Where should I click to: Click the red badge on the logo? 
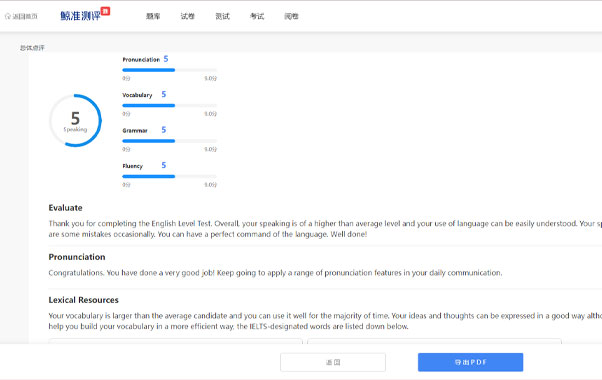(x=105, y=11)
